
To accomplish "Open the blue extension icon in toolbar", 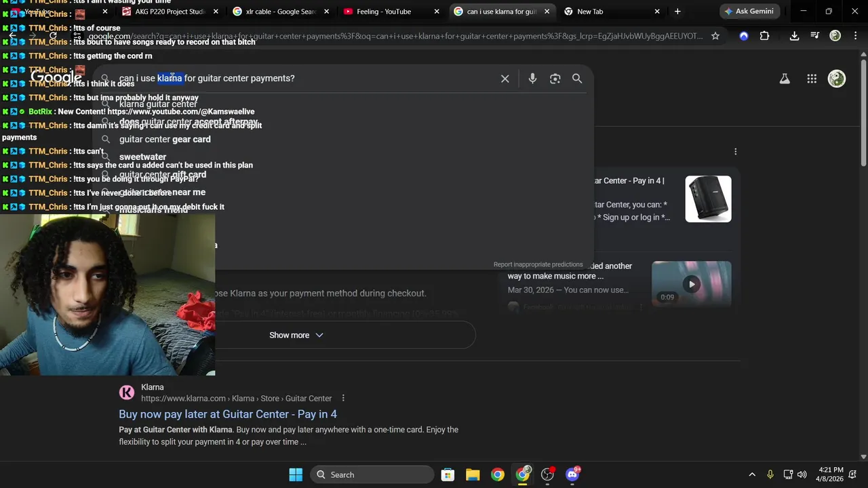I will point(744,36).
